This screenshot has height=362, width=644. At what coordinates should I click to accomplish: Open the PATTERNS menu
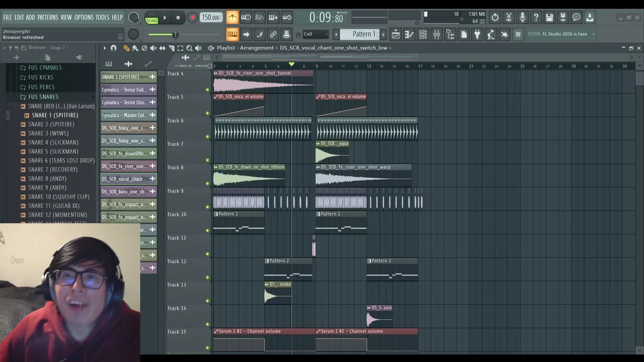[48, 17]
